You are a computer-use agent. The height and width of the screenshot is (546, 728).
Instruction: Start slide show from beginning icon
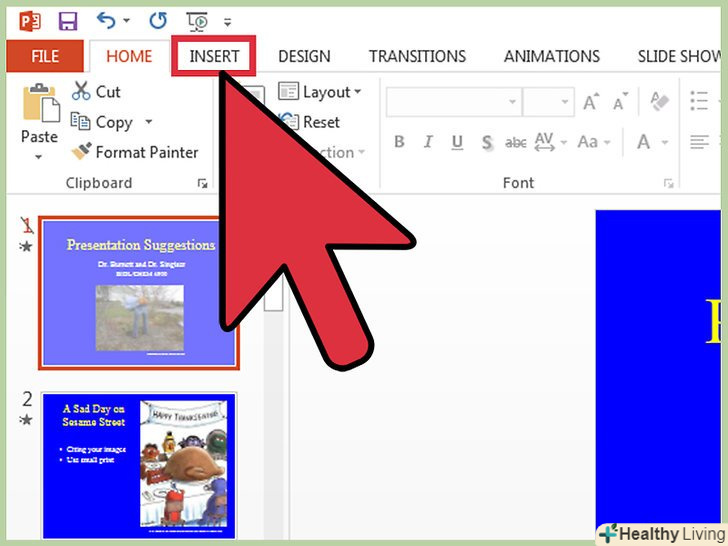(197, 21)
